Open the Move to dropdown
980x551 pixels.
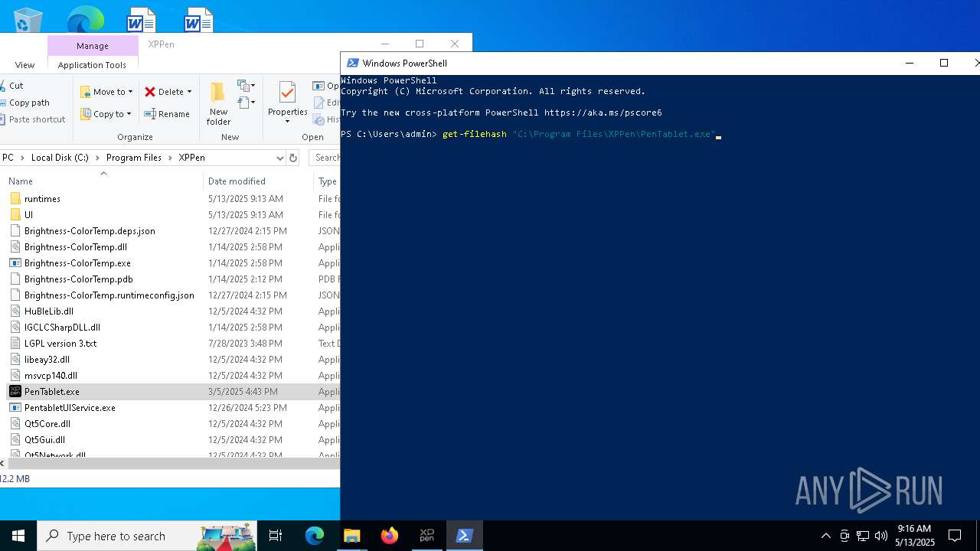tap(106, 92)
